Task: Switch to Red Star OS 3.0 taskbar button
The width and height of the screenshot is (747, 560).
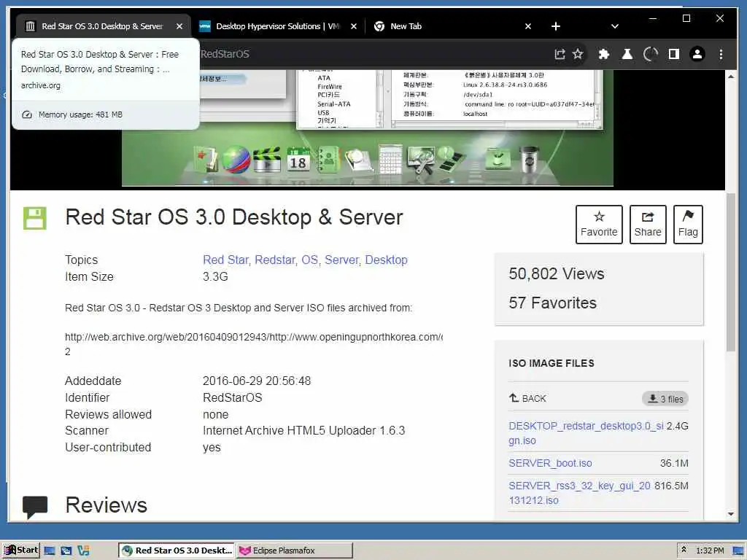Action: (x=177, y=551)
